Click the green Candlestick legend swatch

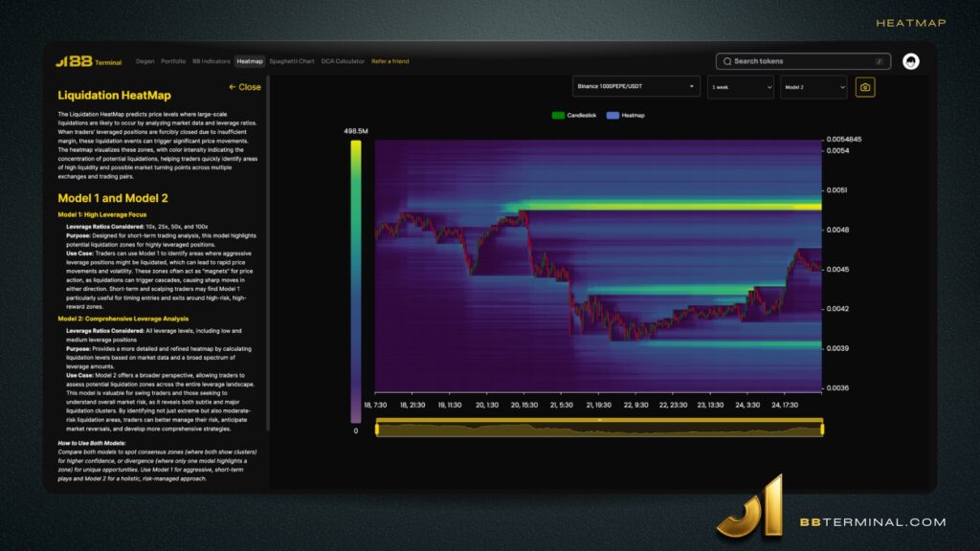pos(558,115)
